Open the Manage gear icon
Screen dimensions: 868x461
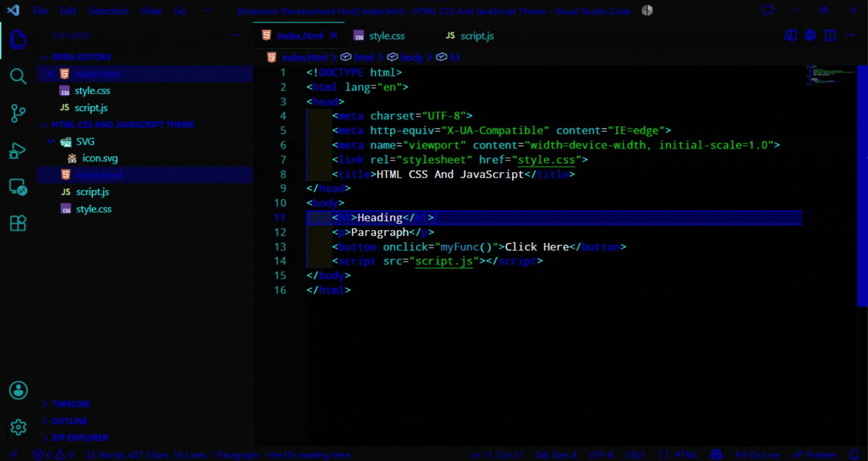click(x=18, y=427)
